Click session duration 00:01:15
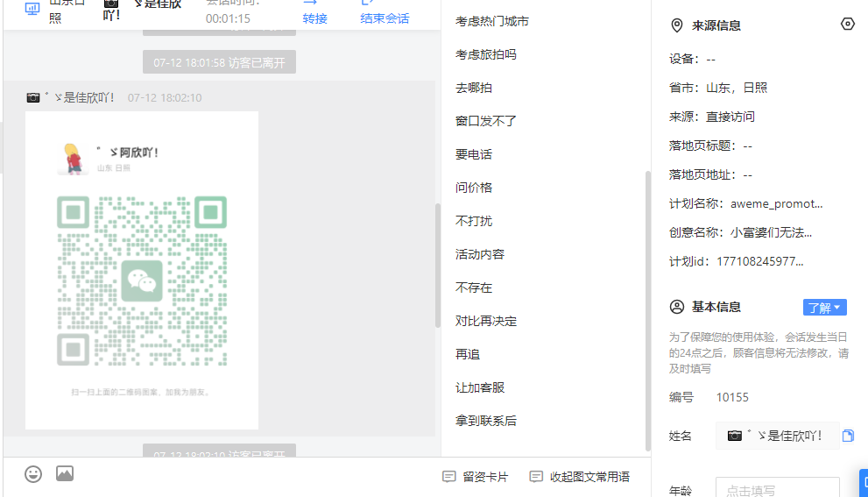 click(228, 18)
